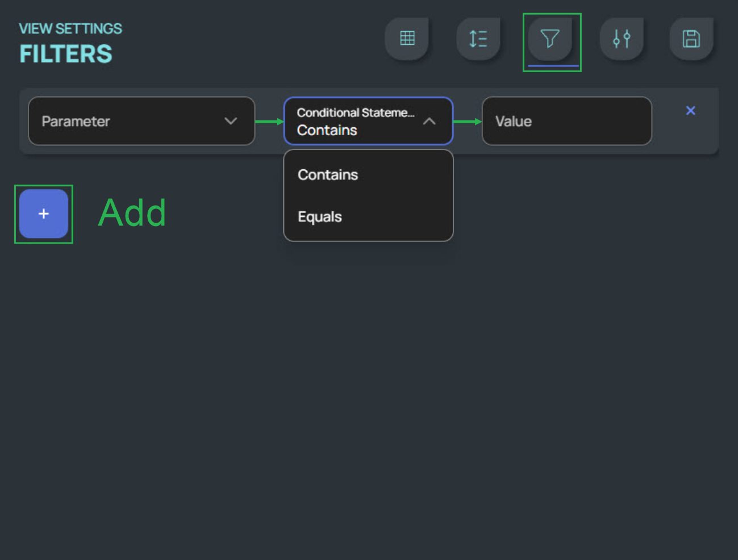Screen dimensions: 738x560
Task: Click the Parameter dropdown's down chevron
Action: (x=231, y=121)
